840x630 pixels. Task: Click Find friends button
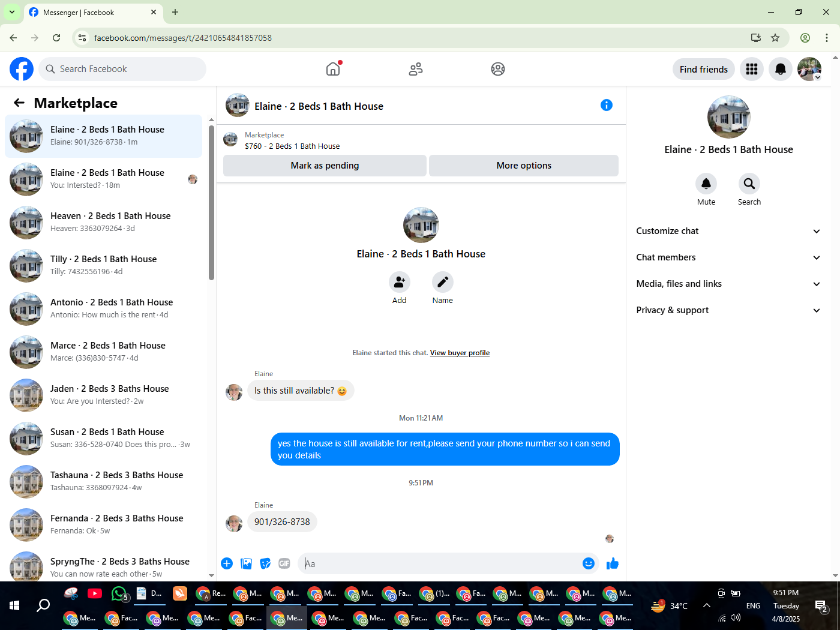coord(703,69)
